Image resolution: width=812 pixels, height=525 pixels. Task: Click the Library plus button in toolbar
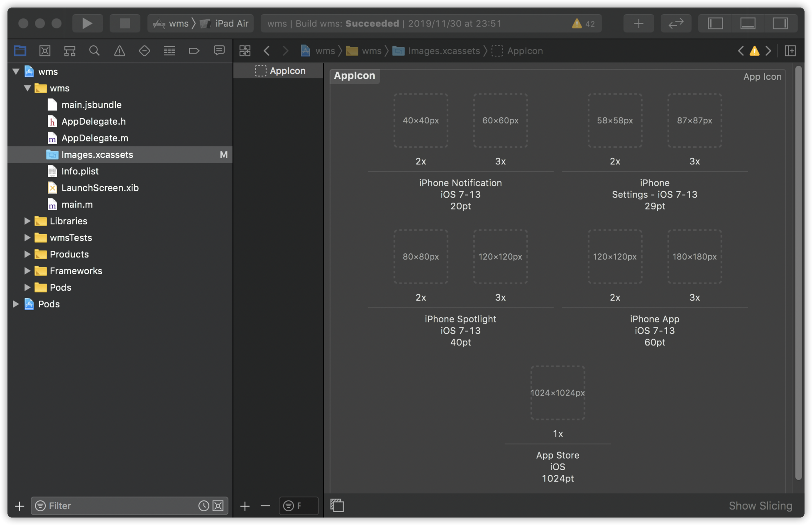pos(638,23)
